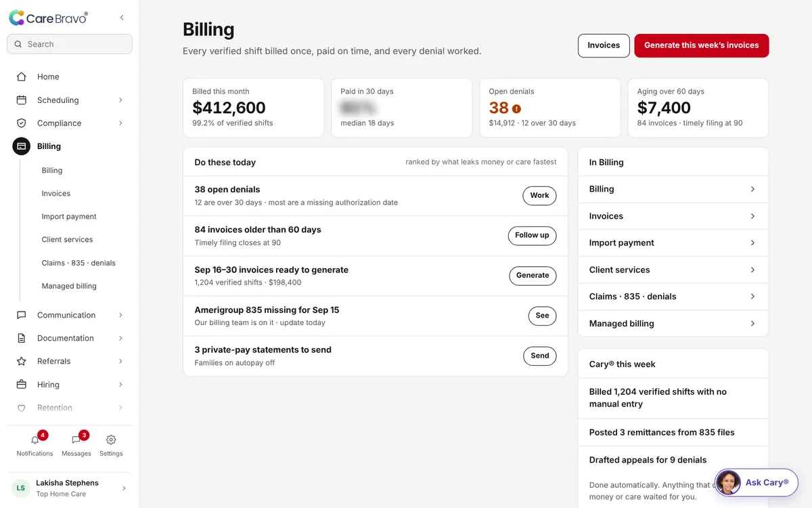812x508 pixels.
Task: Expand the Communication menu chevron
Action: [x=120, y=315]
